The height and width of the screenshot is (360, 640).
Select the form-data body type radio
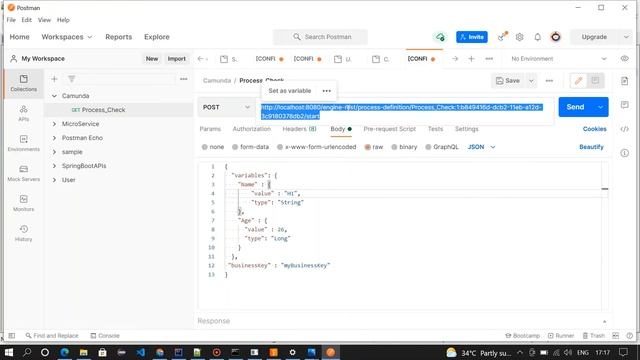click(x=235, y=147)
